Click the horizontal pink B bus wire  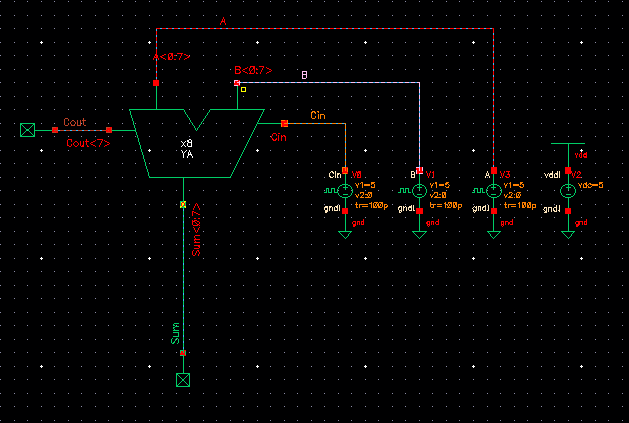pyautogui.click(x=329, y=83)
